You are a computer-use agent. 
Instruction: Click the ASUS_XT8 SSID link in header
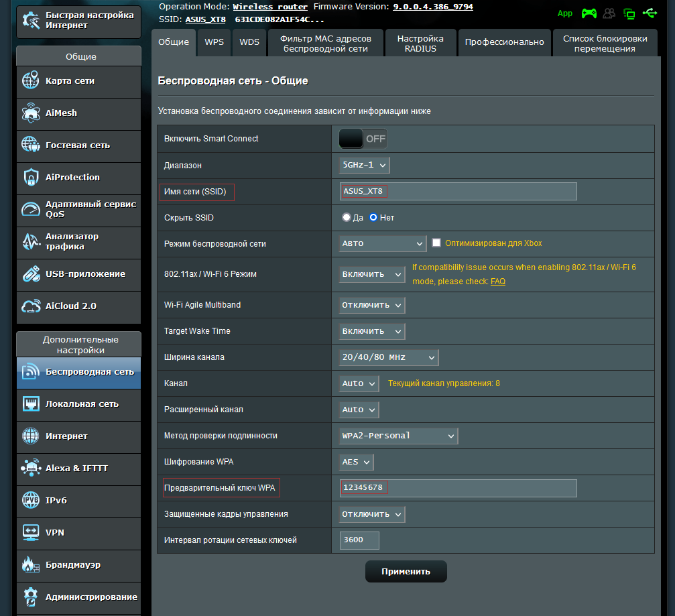coord(205,19)
